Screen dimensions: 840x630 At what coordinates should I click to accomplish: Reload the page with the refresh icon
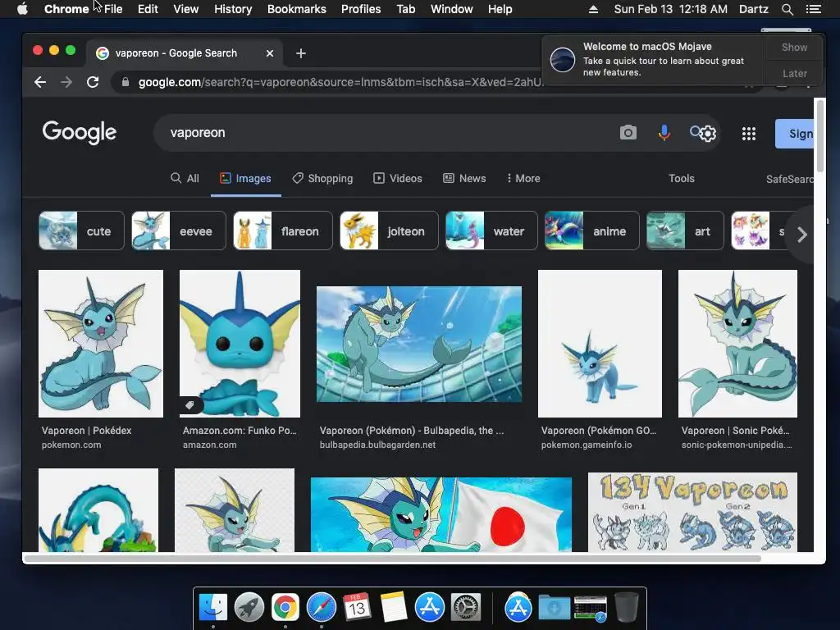pos(93,82)
